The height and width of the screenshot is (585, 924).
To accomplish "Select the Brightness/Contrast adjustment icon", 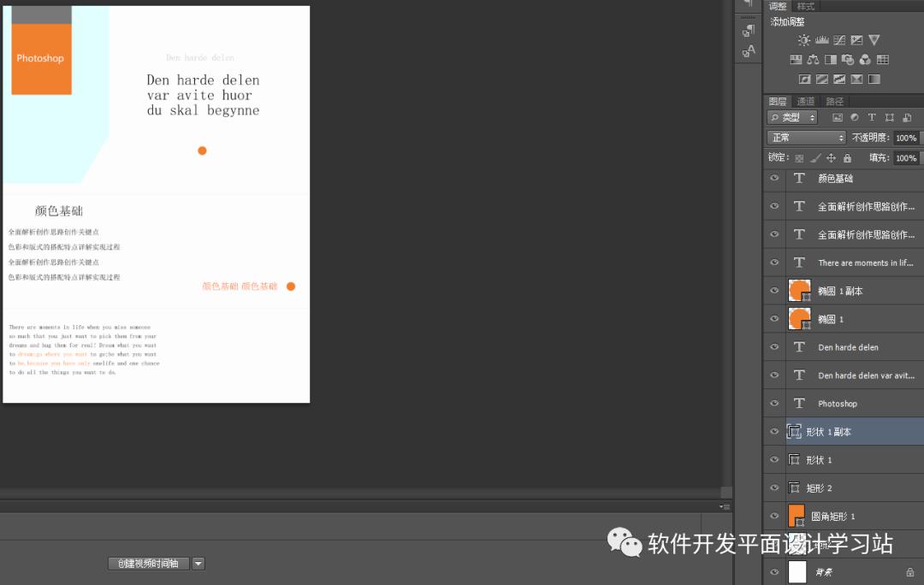I will coord(804,39).
